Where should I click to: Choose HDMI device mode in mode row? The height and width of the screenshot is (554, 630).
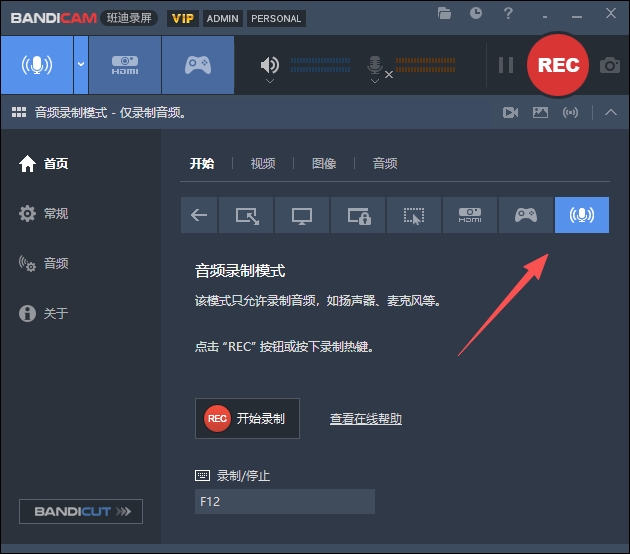(x=470, y=215)
